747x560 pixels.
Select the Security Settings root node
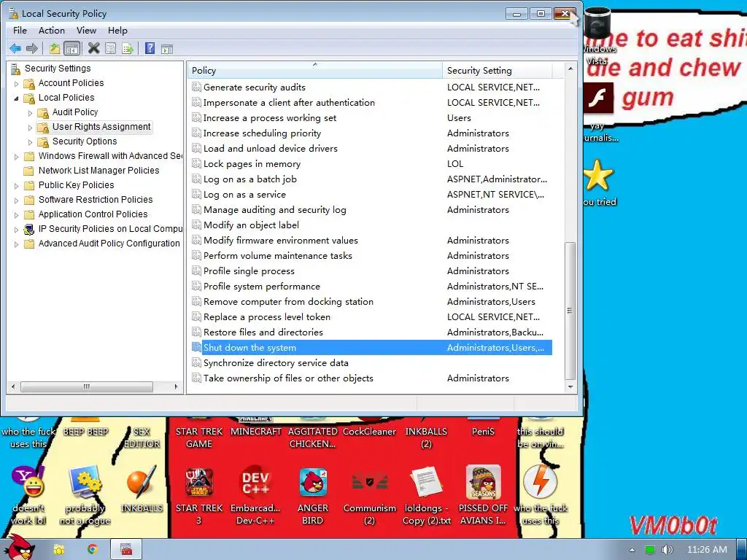(57, 69)
